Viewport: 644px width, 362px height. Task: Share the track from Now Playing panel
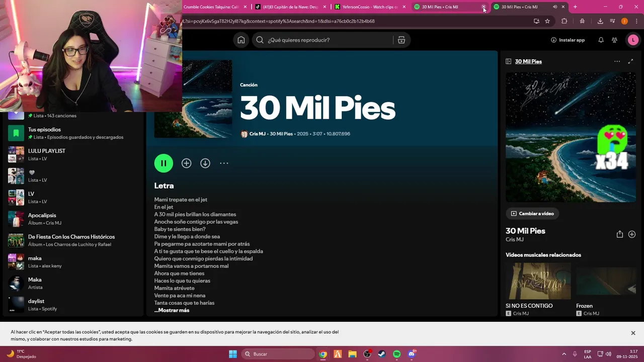click(619, 234)
